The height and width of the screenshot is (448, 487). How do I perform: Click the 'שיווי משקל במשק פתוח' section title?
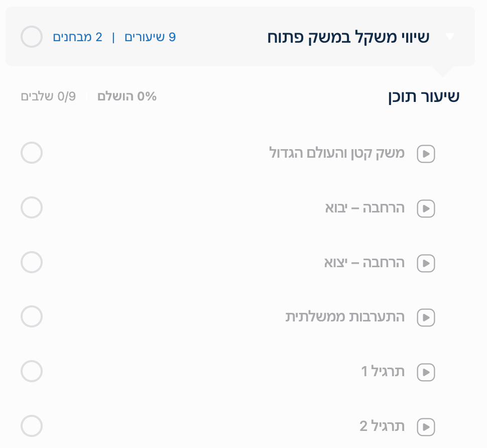click(348, 37)
